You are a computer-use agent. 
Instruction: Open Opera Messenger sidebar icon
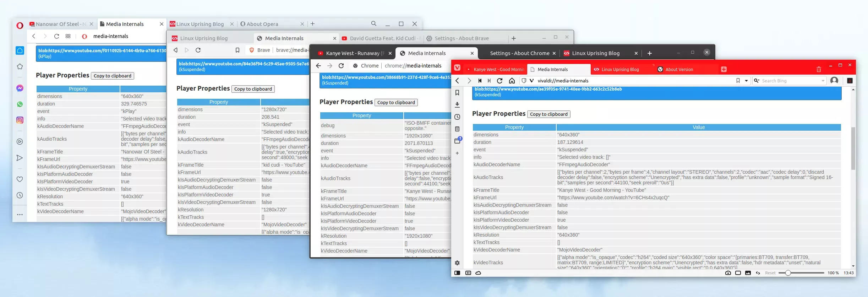[20, 88]
